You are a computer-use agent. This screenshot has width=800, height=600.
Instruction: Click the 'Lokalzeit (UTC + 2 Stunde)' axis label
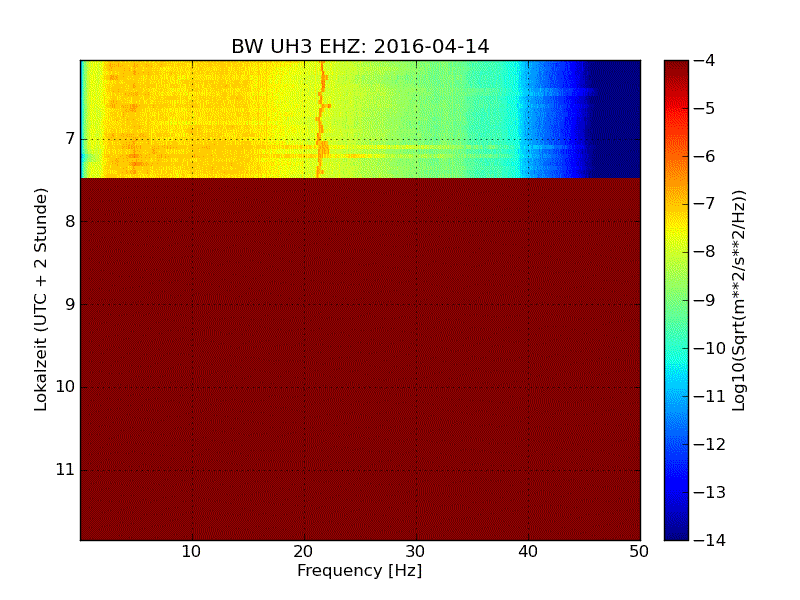pos(41,299)
